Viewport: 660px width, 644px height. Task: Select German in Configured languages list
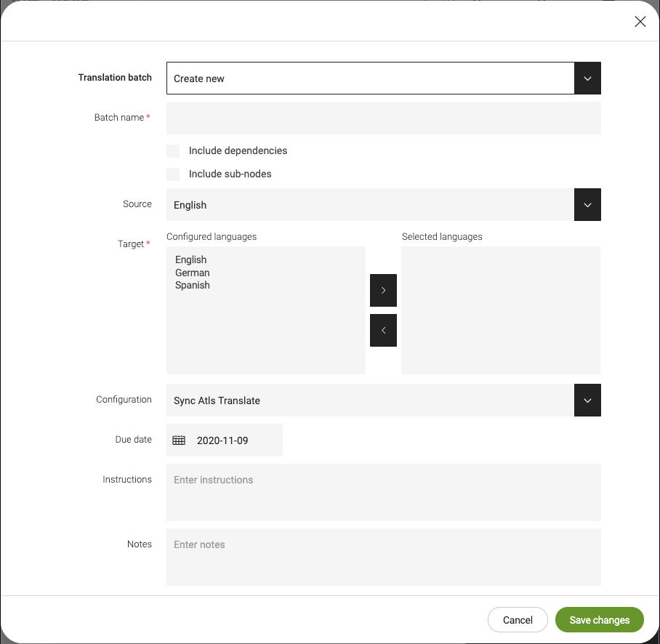tap(193, 273)
